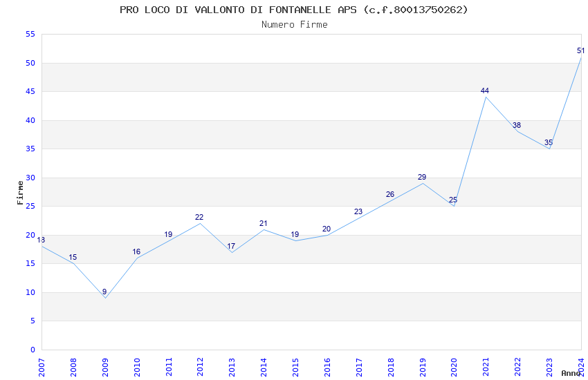Select the 29 data point for 2019
Viewport: 588px width, 380px height.
pos(422,177)
